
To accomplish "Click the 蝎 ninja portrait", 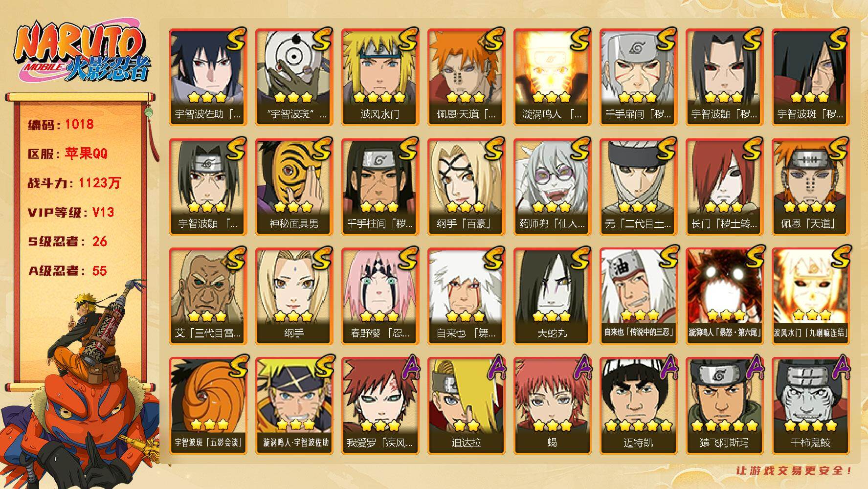I will (552, 406).
